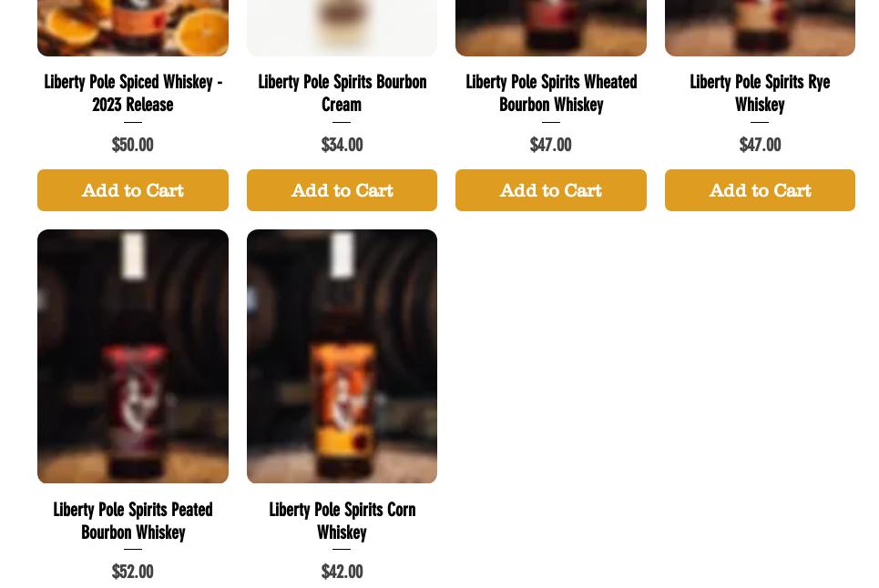The image size is (879, 588).
Task: View the Corn Whiskey bottle image
Action: point(342,356)
